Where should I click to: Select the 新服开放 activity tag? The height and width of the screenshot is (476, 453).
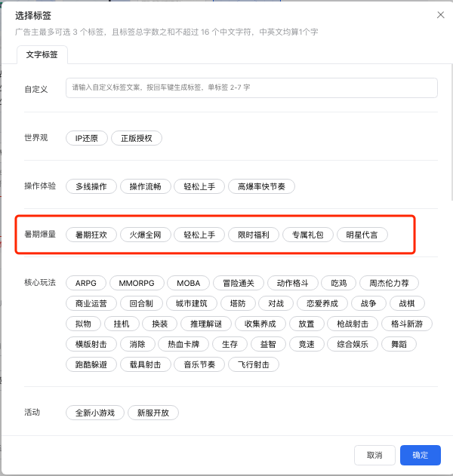click(153, 413)
